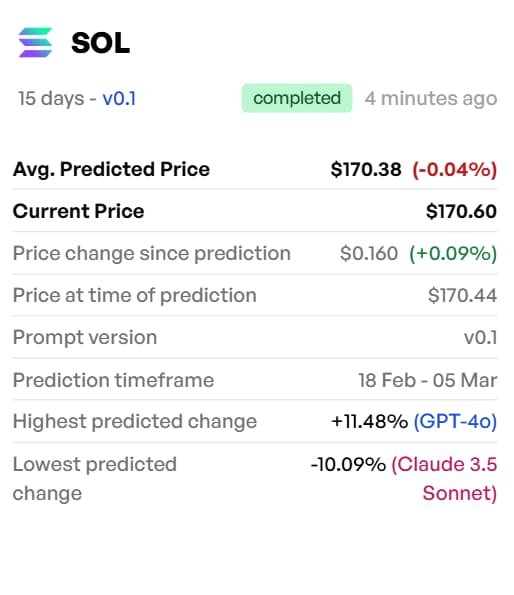Open the Claude 3.5 Sonnet link
Image resolution: width=514 pixels, height=595 pixels.
click(444, 479)
